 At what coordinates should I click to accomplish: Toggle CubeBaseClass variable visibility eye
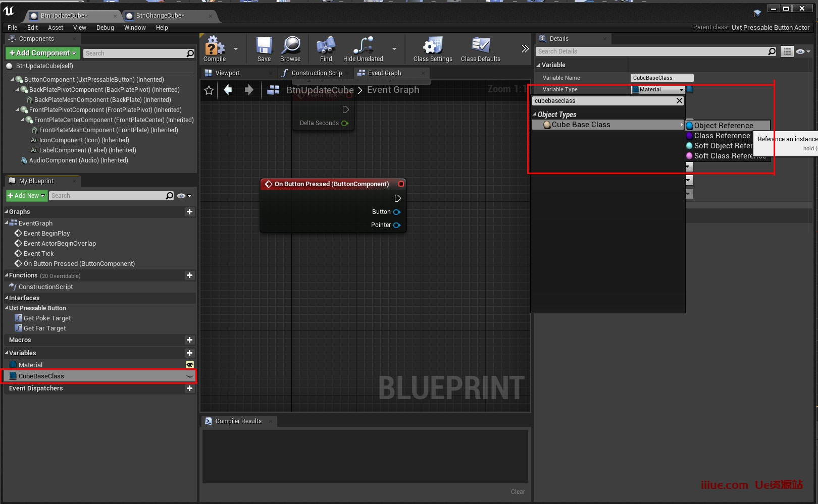pos(190,376)
